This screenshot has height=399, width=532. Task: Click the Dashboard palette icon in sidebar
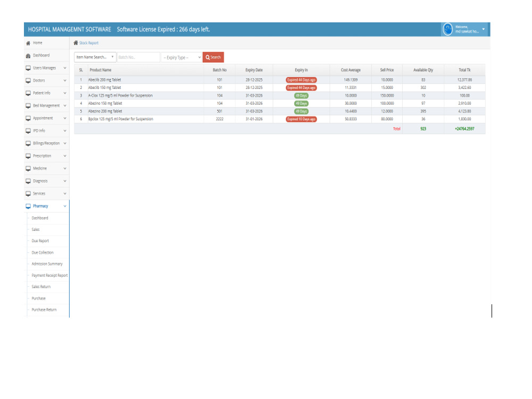[x=28, y=56]
